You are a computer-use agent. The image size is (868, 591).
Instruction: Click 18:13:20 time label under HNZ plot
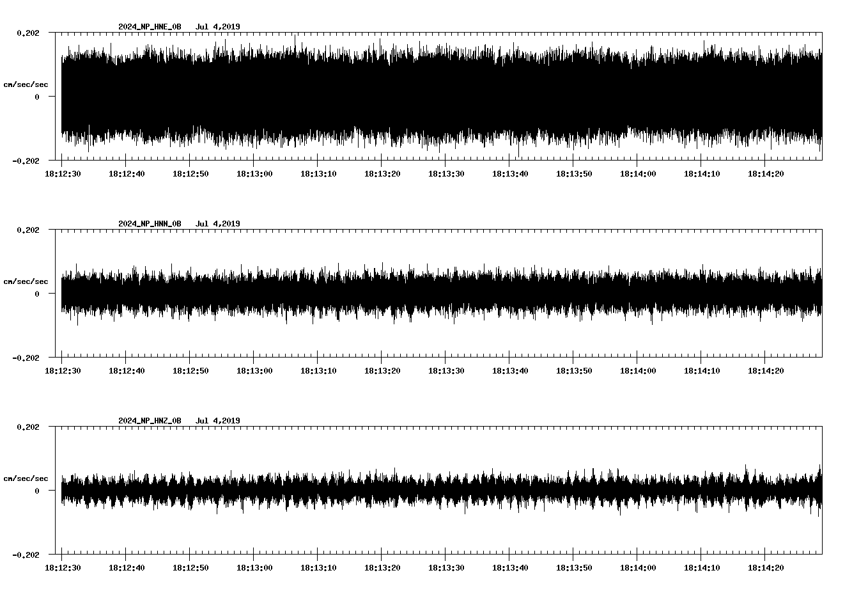[382, 567]
